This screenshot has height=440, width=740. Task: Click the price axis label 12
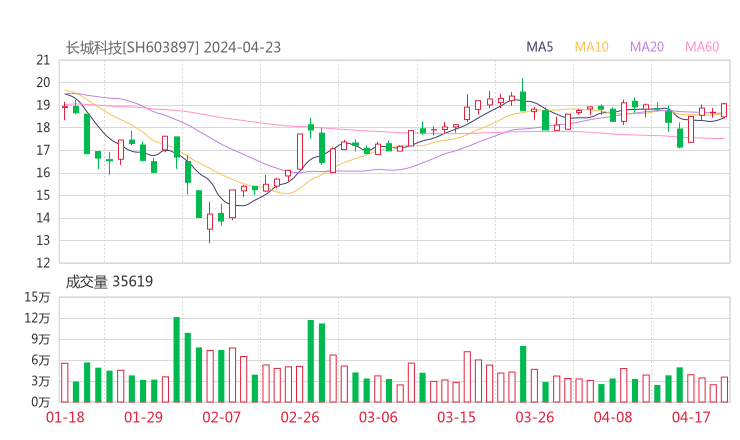43,263
